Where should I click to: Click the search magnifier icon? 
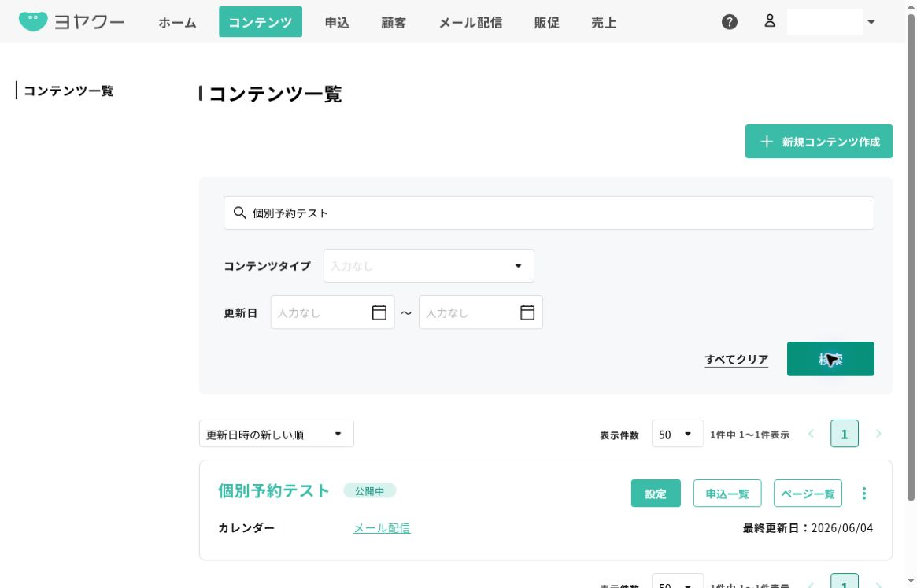[240, 213]
